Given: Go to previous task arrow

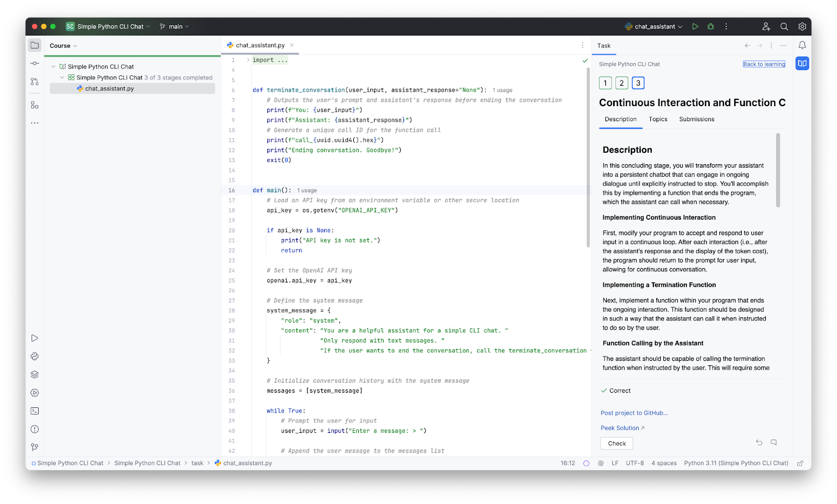Looking at the screenshot, I should (x=748, y=45).
